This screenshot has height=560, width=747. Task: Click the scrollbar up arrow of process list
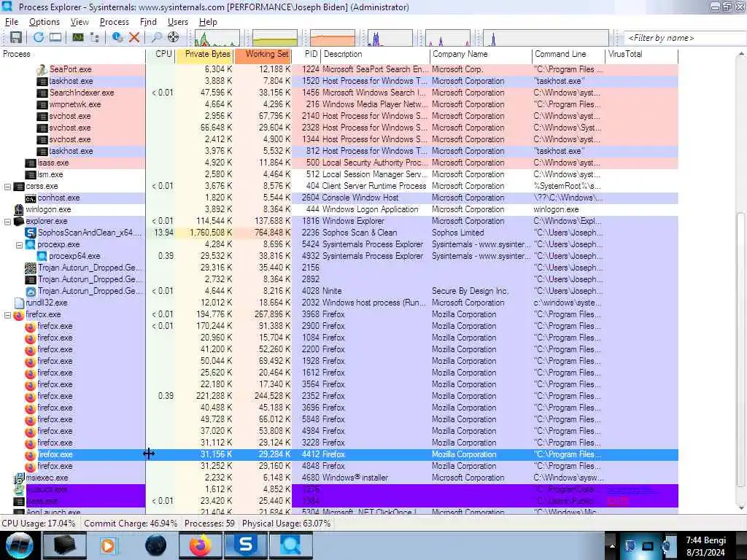click(741, 54)
